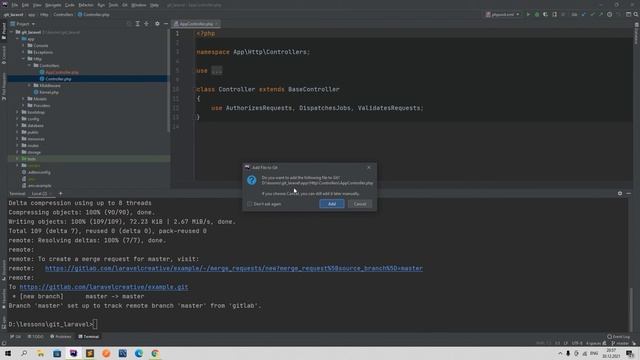Open the Code menu
640x360 pixels.
tap(70, 5)
